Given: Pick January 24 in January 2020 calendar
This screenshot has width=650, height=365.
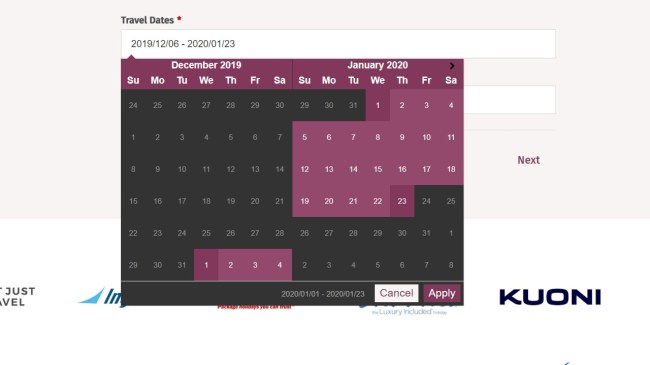Looking at the screenshot, I should tap(426, 201).
